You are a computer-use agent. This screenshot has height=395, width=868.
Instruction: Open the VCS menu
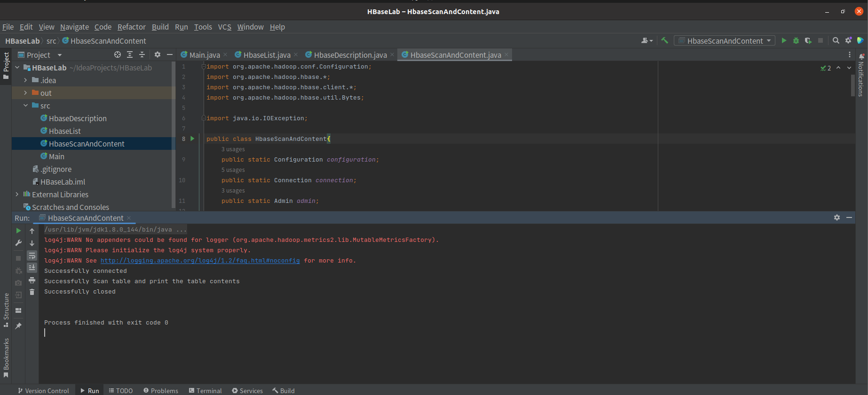224,27
